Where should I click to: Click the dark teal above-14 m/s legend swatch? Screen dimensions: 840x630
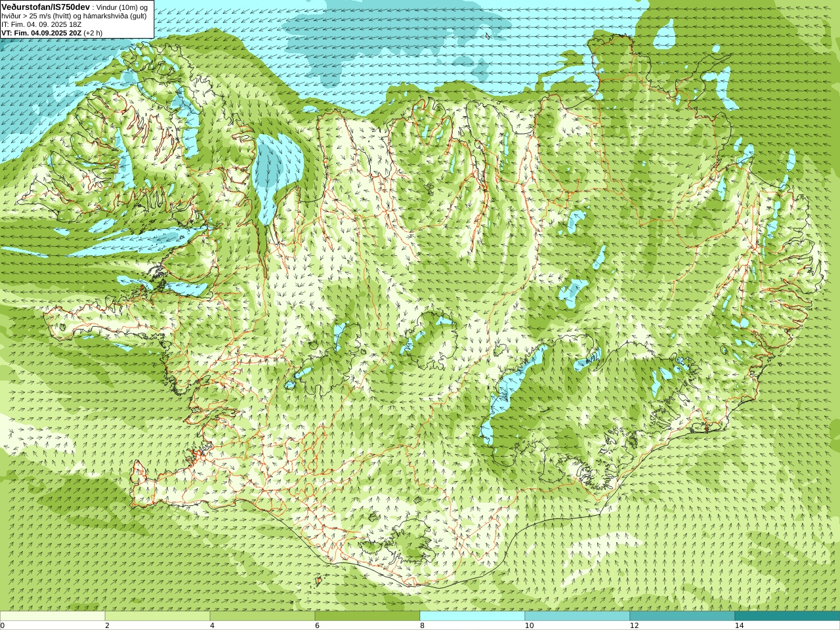coord(787,616)
